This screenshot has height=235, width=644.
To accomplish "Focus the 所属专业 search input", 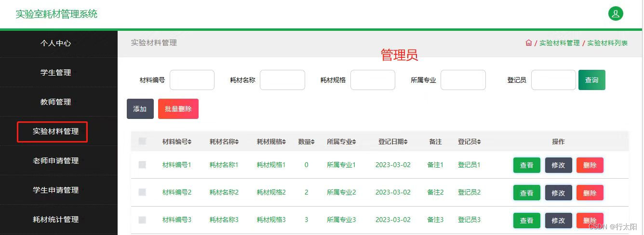I will click(x=463, y=80).
